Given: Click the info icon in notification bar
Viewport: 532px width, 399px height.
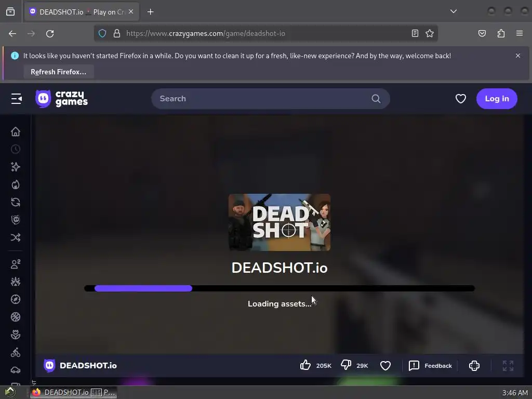Looking at the screenshot, I should coord(15,56).
